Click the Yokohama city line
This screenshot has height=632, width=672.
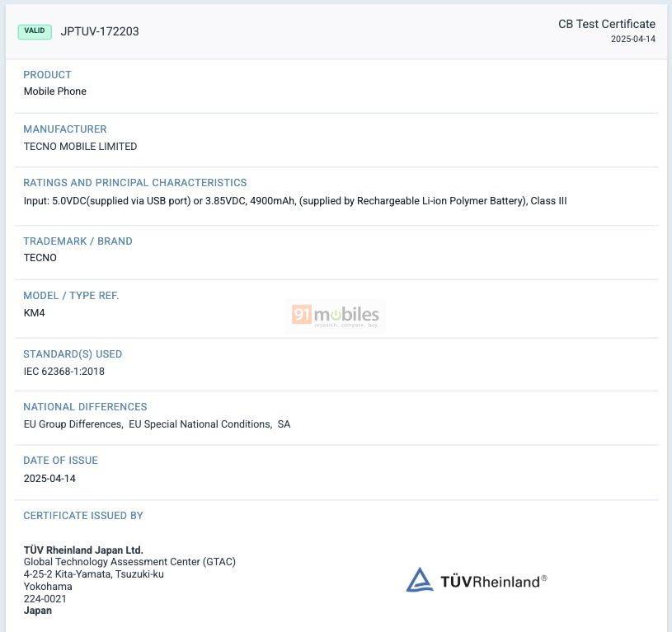pos(48,587)
